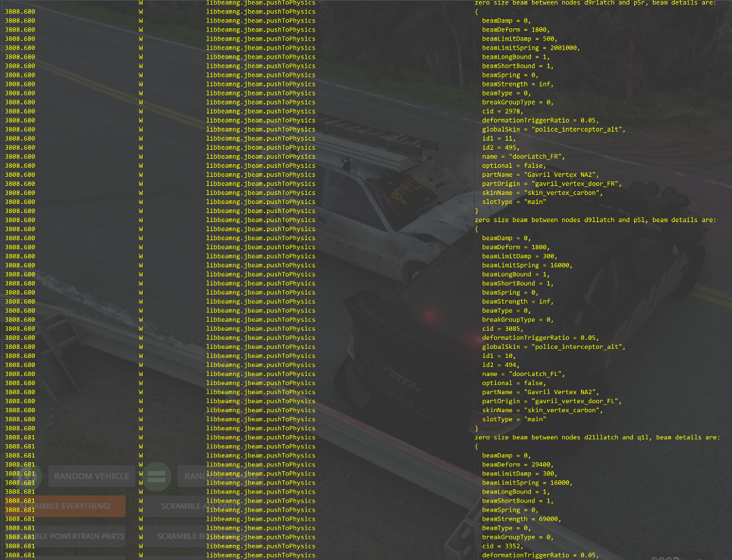Click the line 'id2 = 494,'
Image resolution: width=732 pixels, height=560 pixels.
pos(501,364)
